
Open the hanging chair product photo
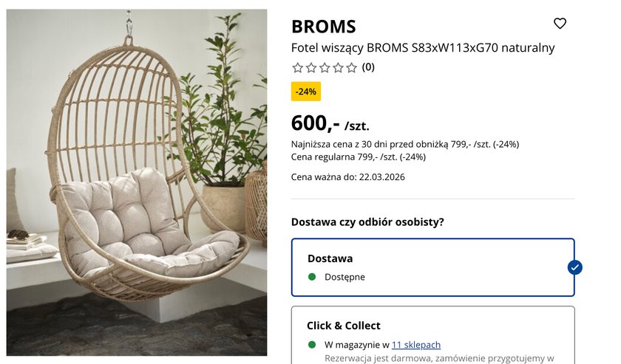[137, 182]
